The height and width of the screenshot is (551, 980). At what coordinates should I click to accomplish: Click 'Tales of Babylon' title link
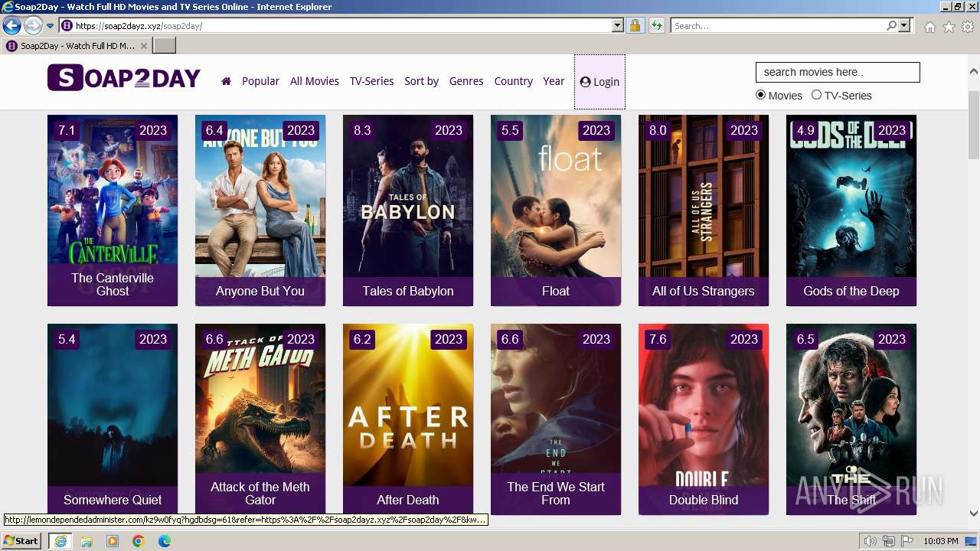pyautogui.click(x=408, y=291)
